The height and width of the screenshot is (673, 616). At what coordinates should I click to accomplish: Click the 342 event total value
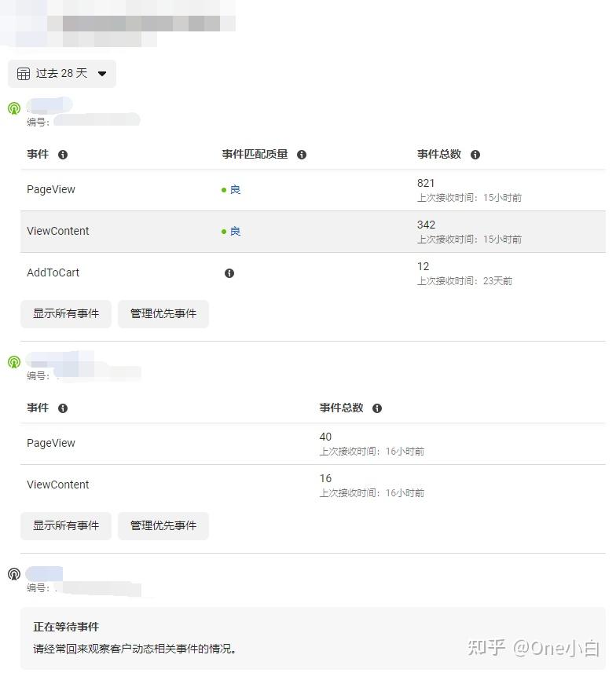click(x=426, y=225)
